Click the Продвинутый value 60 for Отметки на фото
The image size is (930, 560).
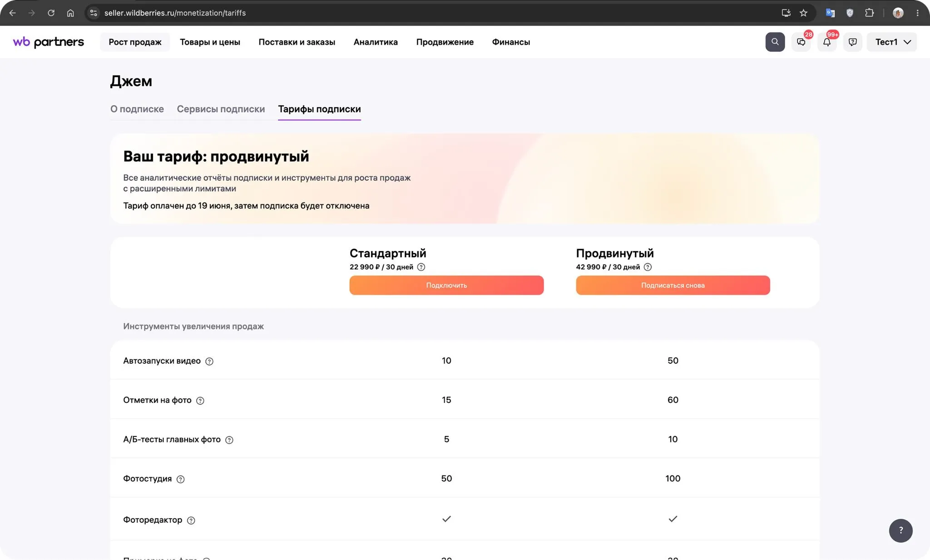tap(673, 400)
